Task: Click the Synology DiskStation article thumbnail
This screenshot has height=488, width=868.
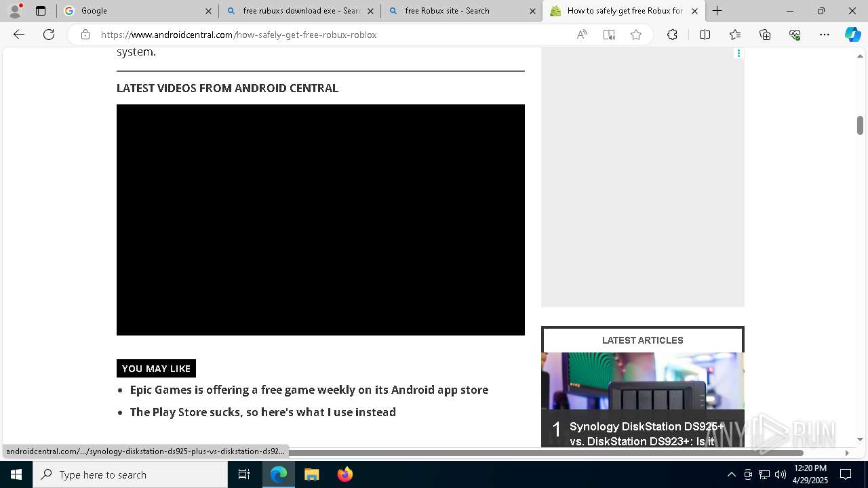Action: (x=643, y=381)
